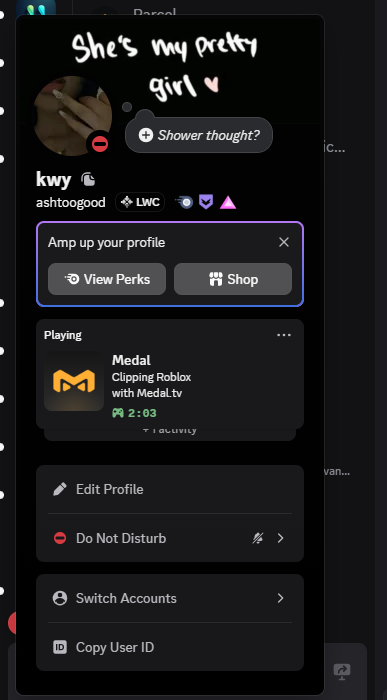Choose Copy User ID from the menu

tap(170, 647)
